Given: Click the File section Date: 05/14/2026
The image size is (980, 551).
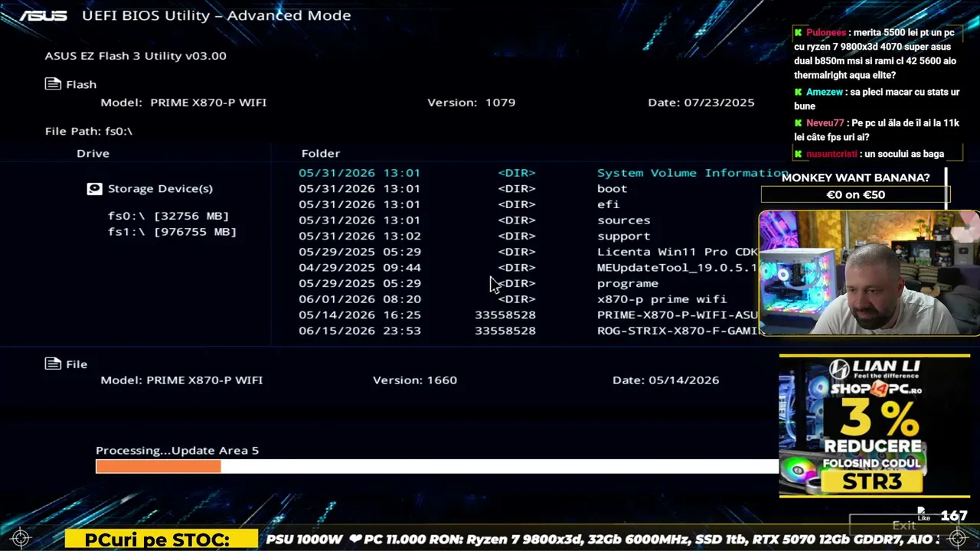Looking at the screenshot, I should click(x=666, y=380).
